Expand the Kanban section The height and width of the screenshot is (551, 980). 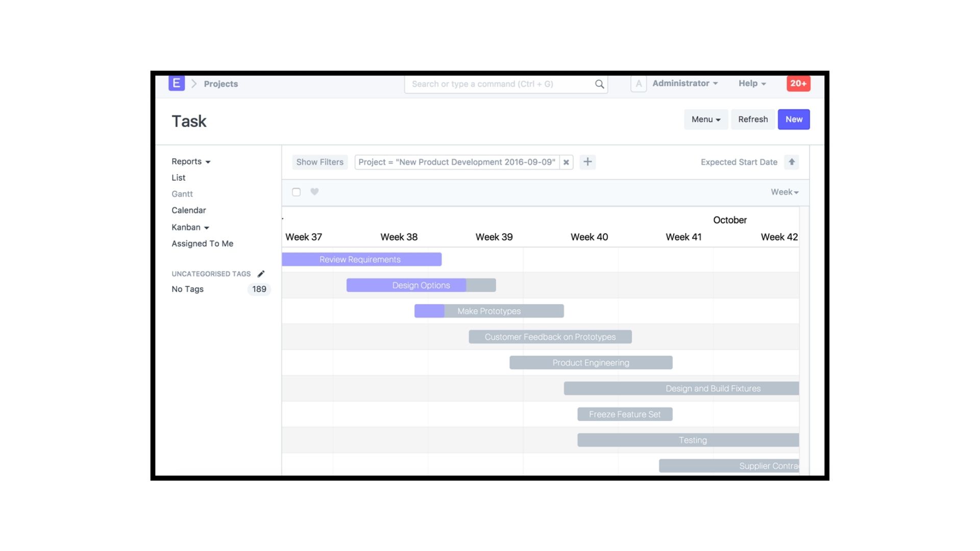(x=189, y=227)
